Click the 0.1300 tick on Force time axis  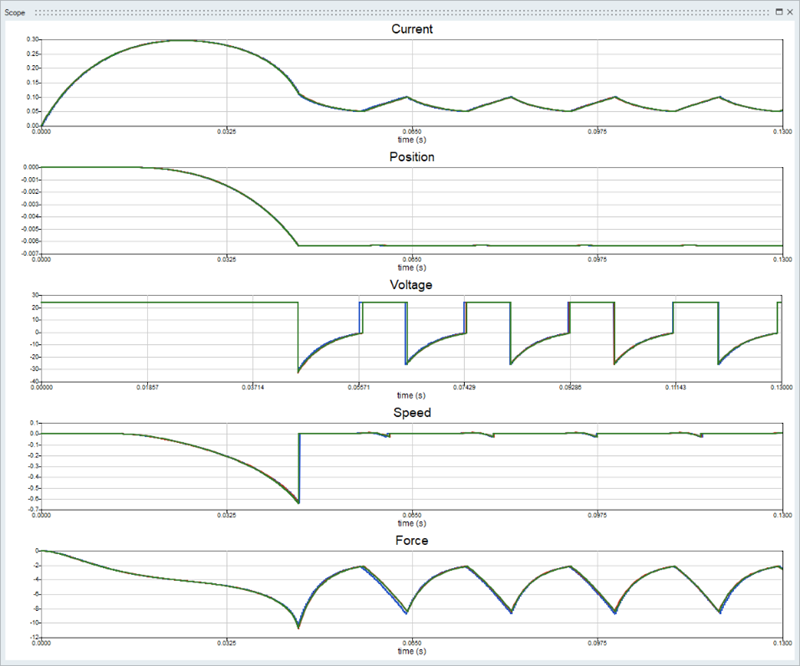click(782, 644)
